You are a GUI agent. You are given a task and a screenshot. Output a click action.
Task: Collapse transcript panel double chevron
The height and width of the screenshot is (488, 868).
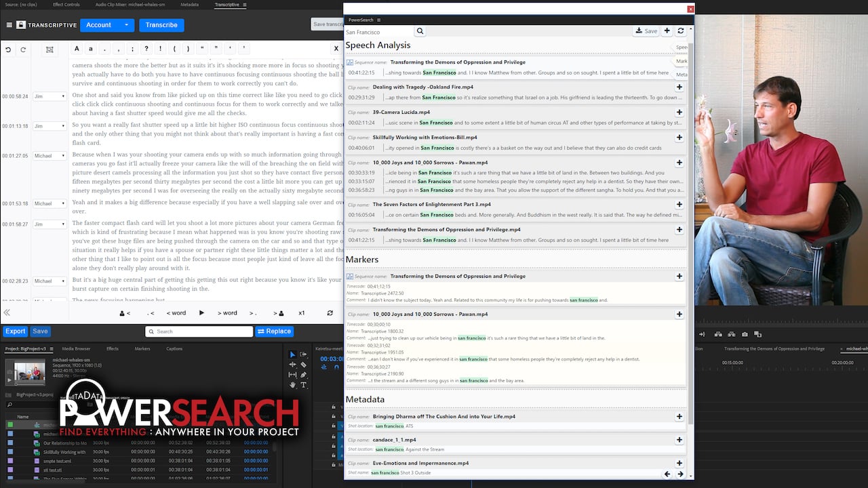7,313
